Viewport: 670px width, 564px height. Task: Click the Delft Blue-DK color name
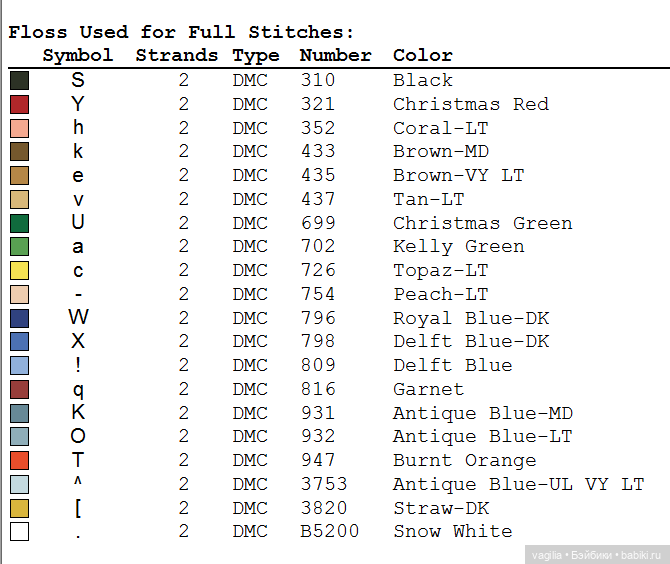click(470, 342)
